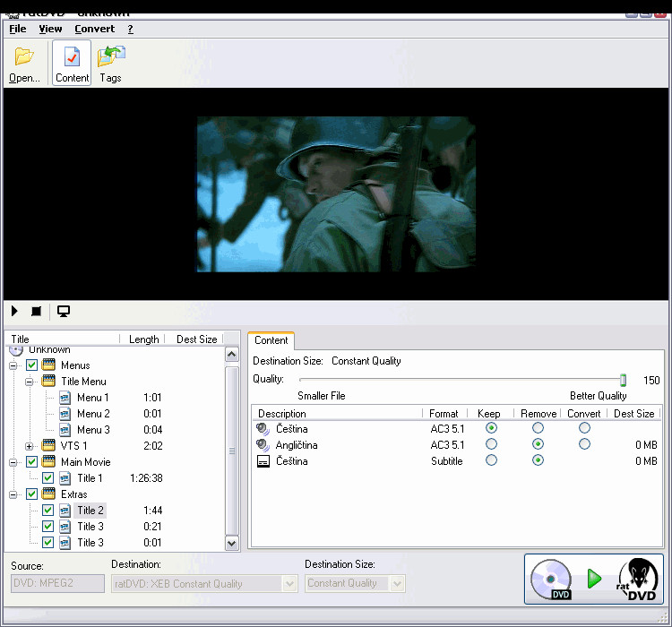Uncheck the Title 2 checkbox
Viewport: 672px width, 627px height.
click(x=48, y=510)
